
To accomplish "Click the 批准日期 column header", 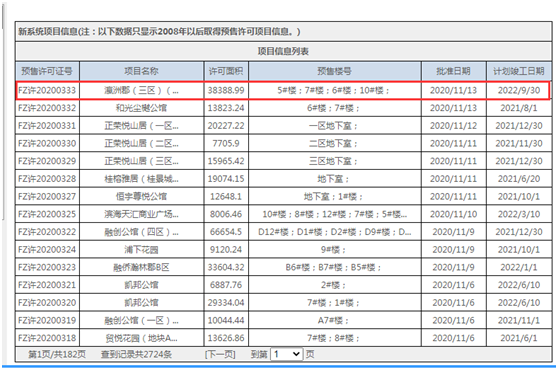I will coord(453,71).
